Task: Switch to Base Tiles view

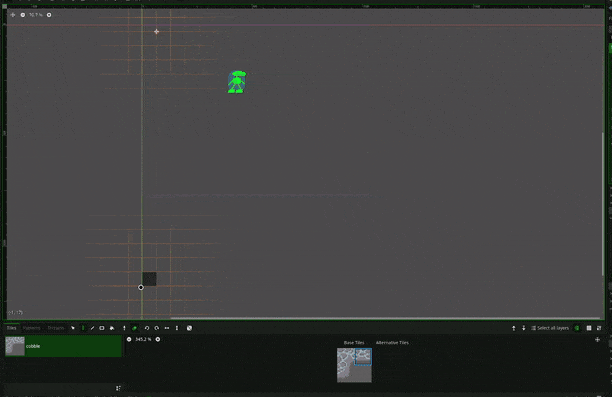Action: click(x=354, y=343)
